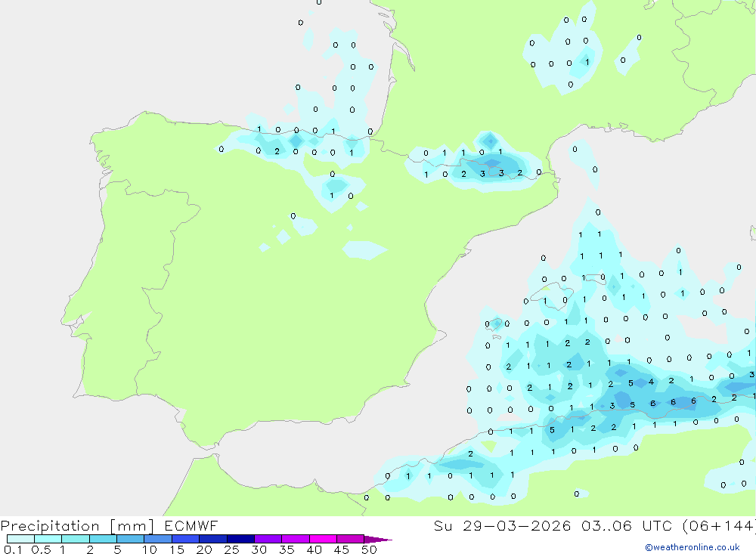Image resolution: width=756 pixels, height=554 pixels.
Task: Click the 5–10 mm legend color swatch
Action: tap(131, 539)
